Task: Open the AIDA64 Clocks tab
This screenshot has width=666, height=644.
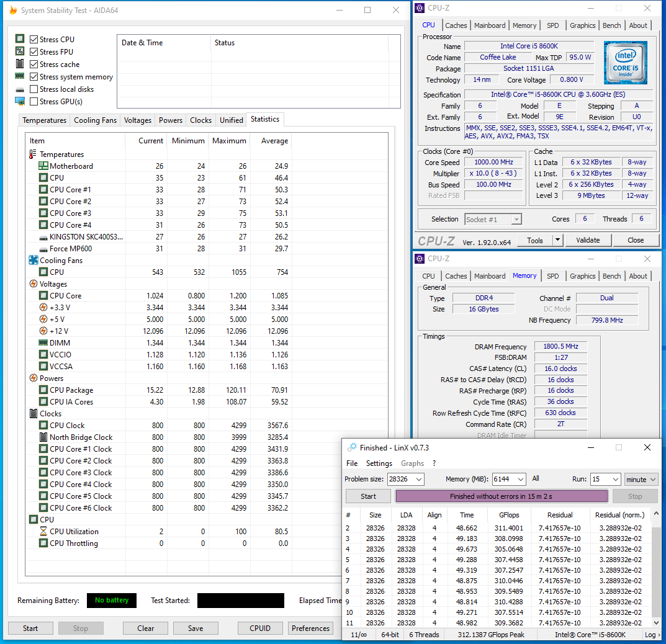Action: click(x=200, y=120)
